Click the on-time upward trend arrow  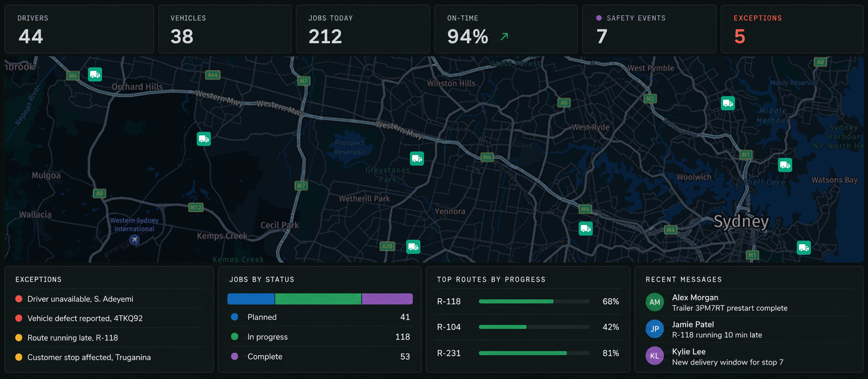tap(504, 36)
